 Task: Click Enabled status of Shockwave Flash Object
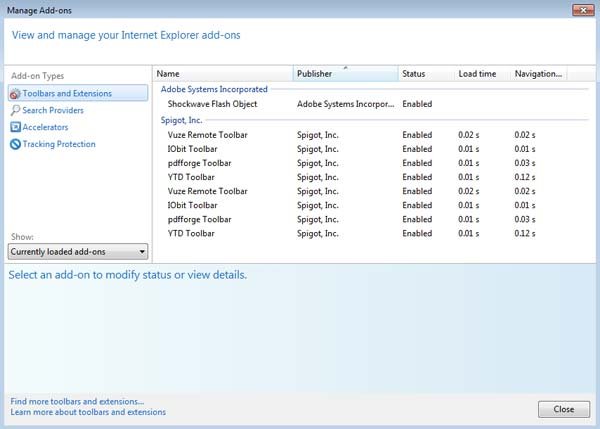417,104
